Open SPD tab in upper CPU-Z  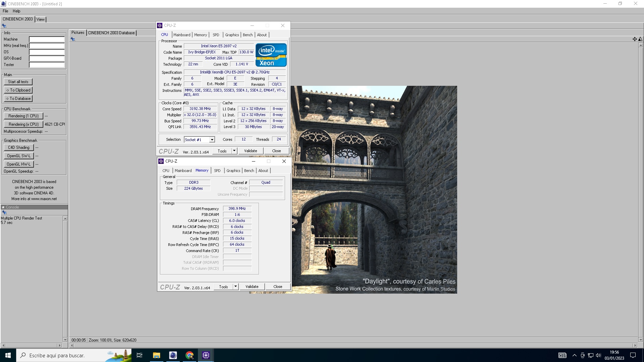216,35
